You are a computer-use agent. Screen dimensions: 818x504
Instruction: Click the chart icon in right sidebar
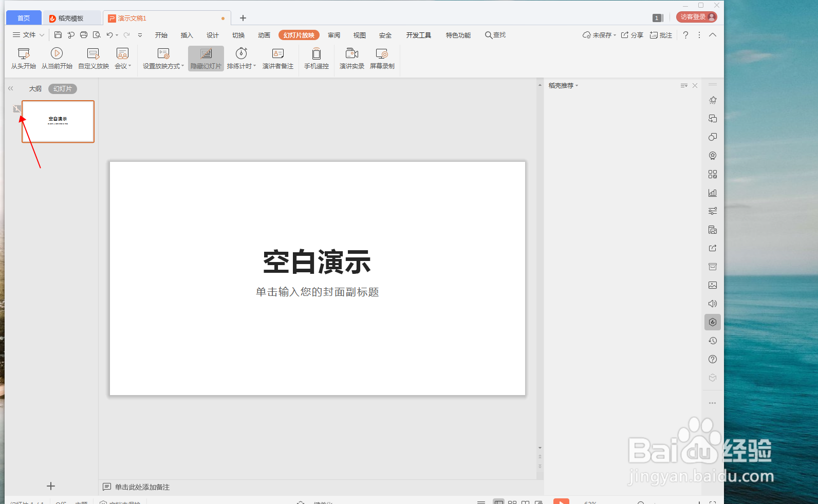point(713,193)
